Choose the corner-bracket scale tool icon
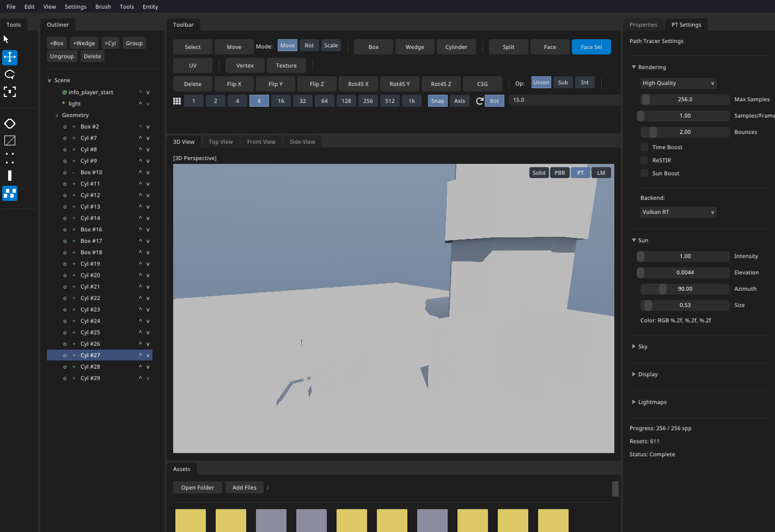The height and width of the screenshot is (532, 775). click(10, 92)
